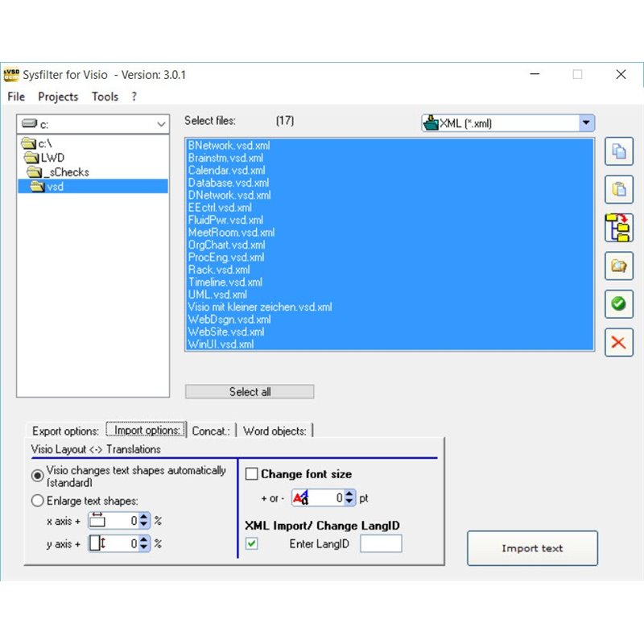
Task: Click the copy documents icon button
Action: pos(618,151)
